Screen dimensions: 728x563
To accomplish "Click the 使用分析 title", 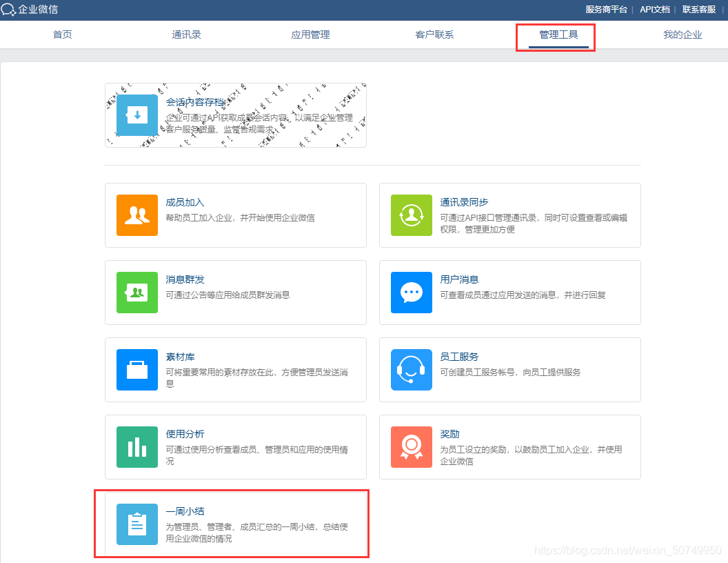I will pyautogui.click(x=185, y=434).
